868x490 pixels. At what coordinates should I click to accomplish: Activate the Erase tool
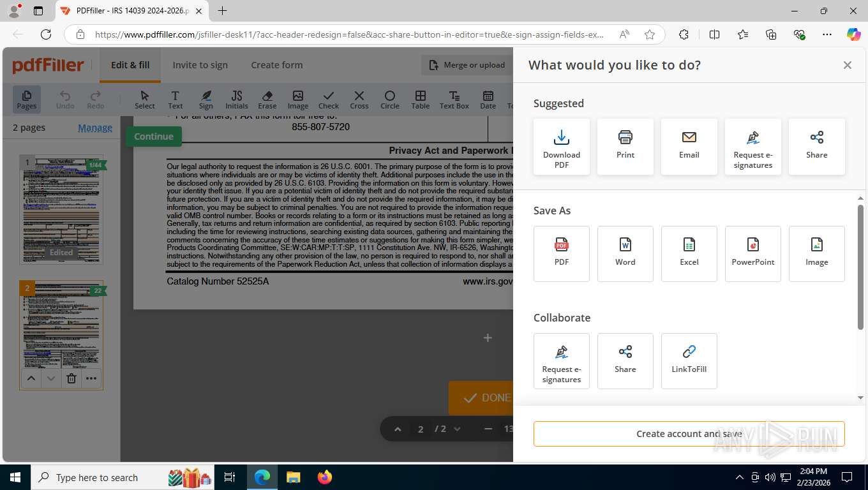[267, 100]
